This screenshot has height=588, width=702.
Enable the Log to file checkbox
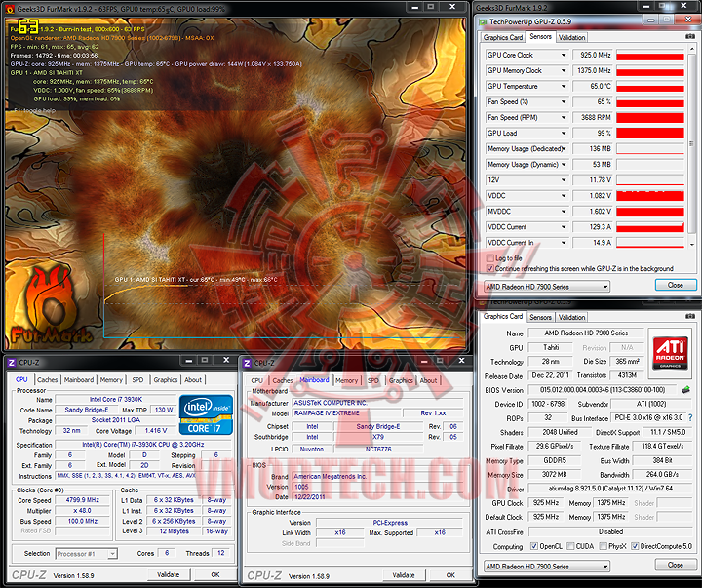[489, 258]
